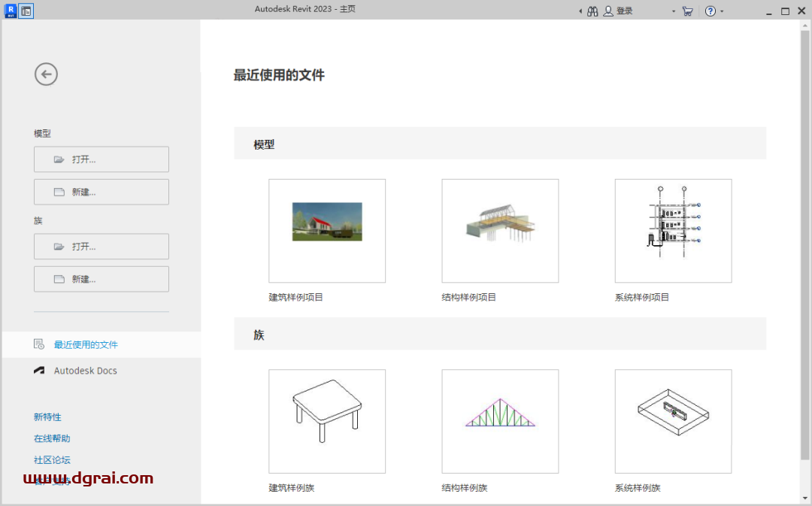Close the Revit window

pos(801,11)
